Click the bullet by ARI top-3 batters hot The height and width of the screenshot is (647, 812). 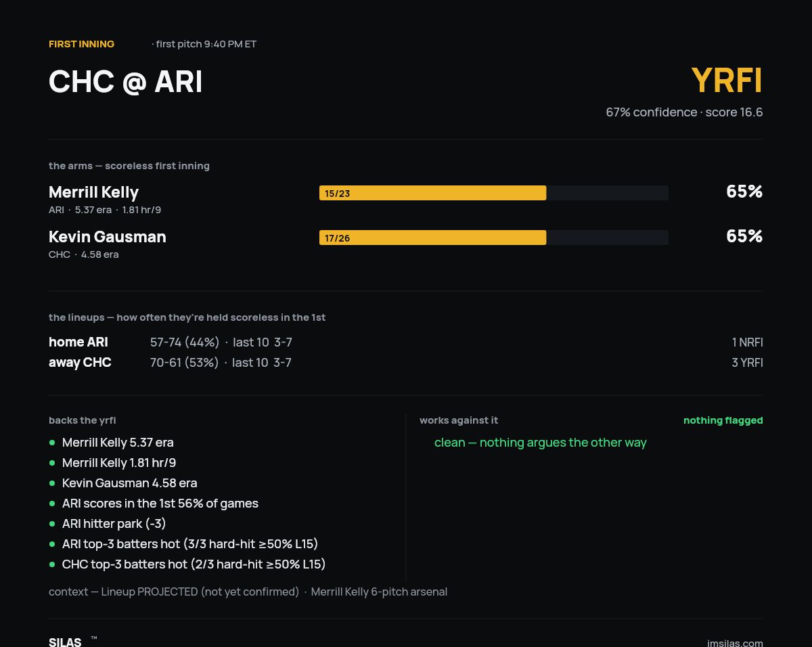coord(52,544)
